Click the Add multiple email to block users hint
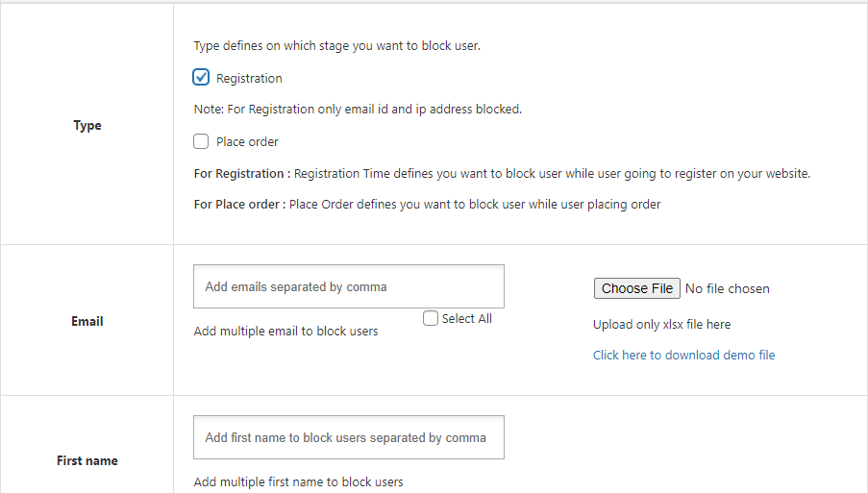 tap(285, 332)
